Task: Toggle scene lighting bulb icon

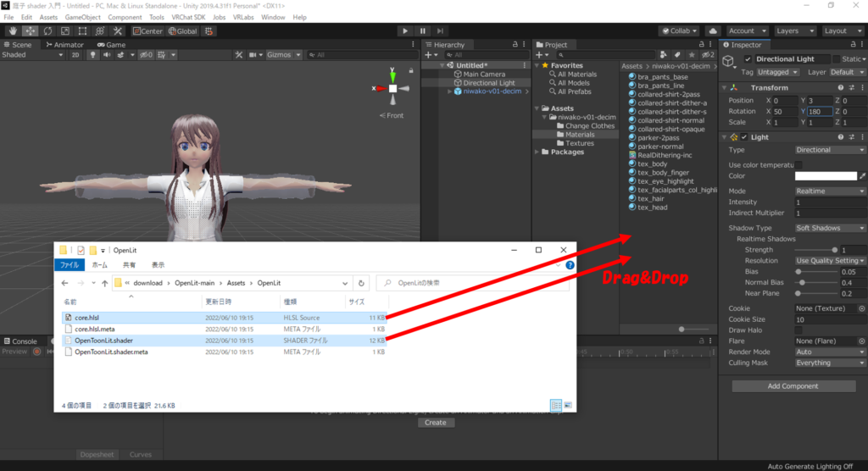Action: pyautogui.click(x=93, y=55)
